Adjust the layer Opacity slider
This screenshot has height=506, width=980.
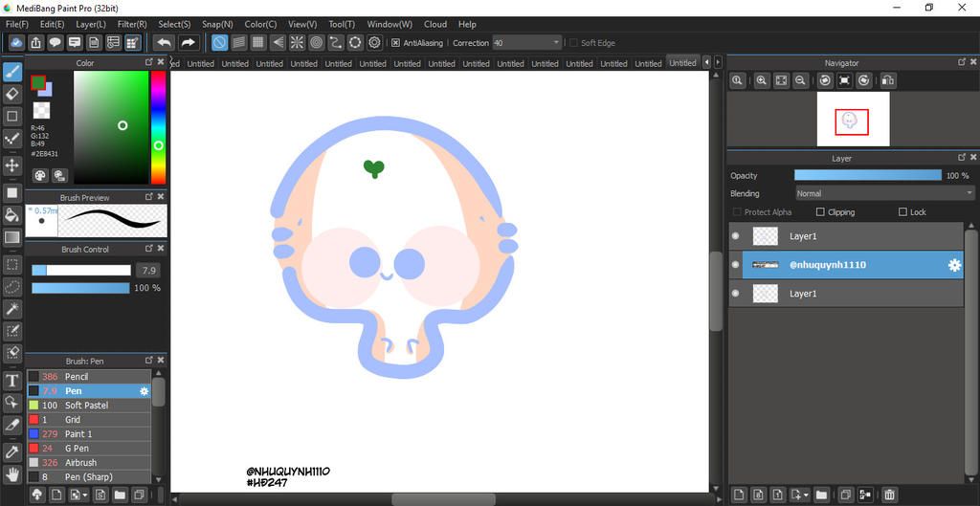867,176
